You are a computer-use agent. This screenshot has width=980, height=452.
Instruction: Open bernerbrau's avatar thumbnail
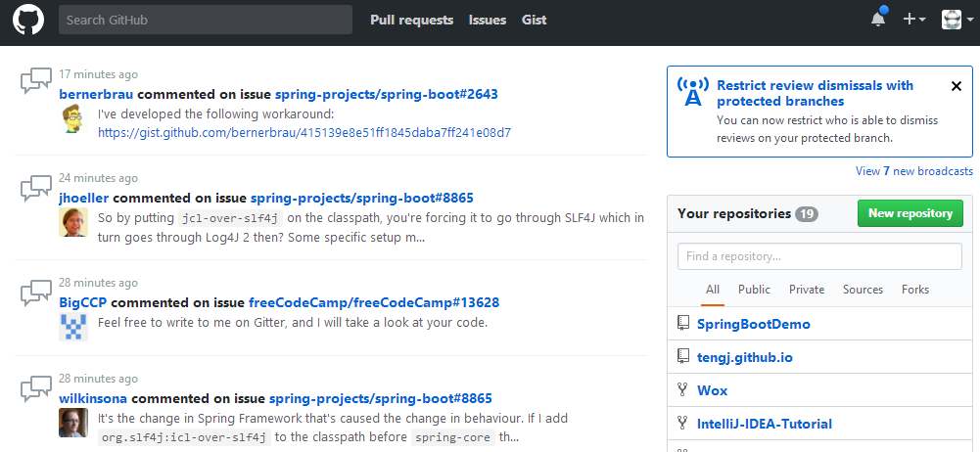[73, 118]
